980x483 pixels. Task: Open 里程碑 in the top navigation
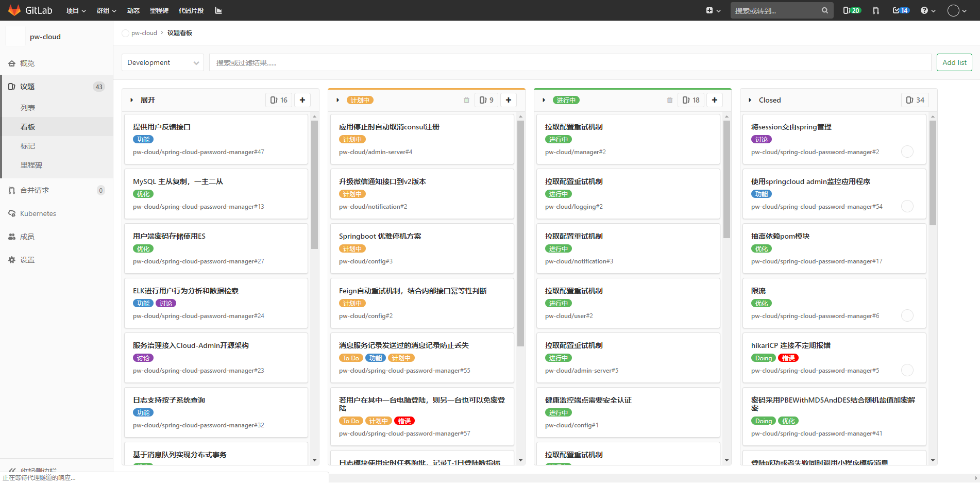click(159, 10)
